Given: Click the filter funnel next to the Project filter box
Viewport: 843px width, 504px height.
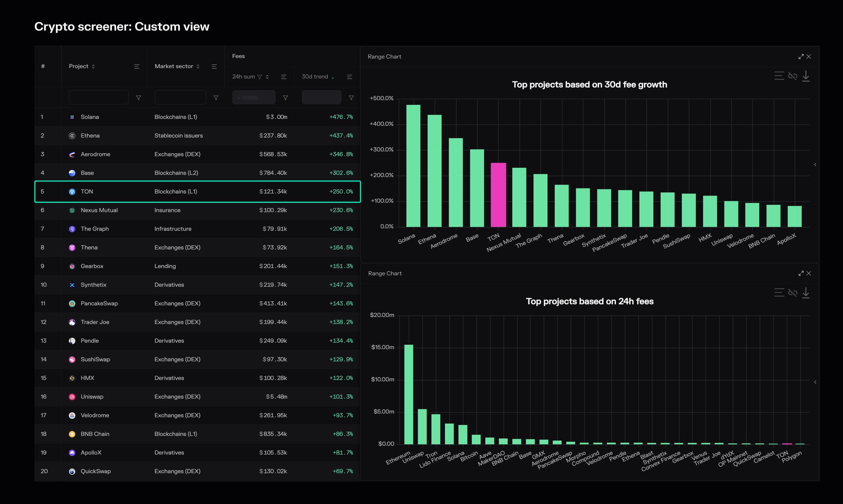Looking at the screenshot, I should point(138,98).
